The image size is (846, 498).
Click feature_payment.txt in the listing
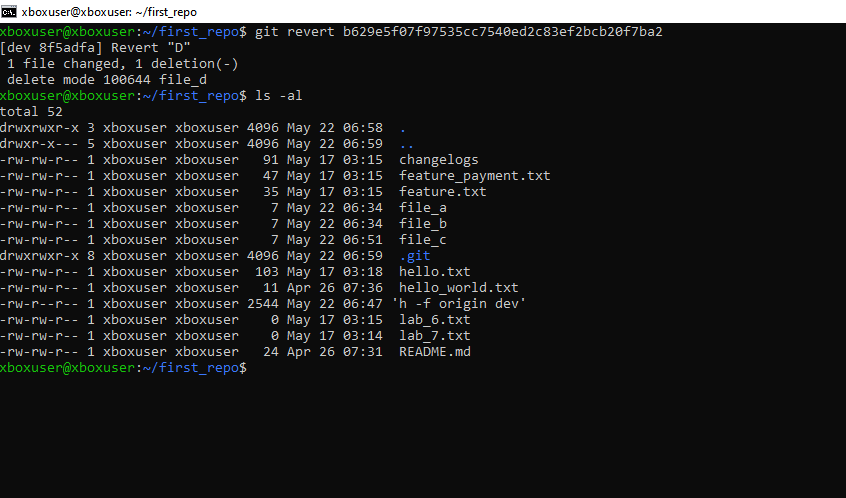coord(474,176)
